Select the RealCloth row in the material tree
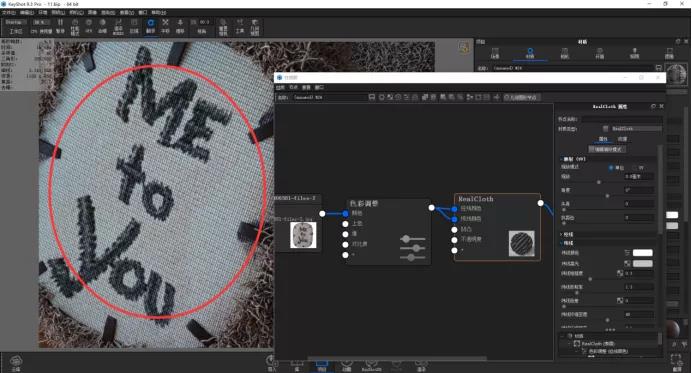Screen dimensions: 692x373 (x=598, y=343)
